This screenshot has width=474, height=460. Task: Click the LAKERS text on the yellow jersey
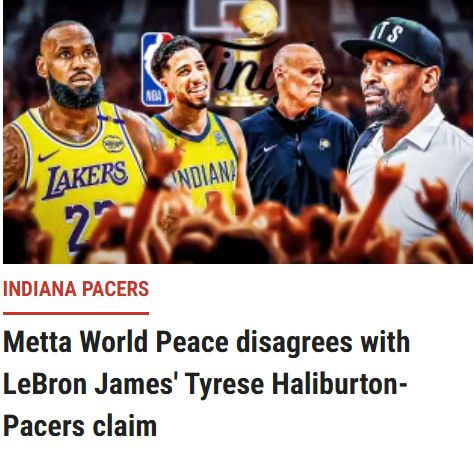point(85,178)
